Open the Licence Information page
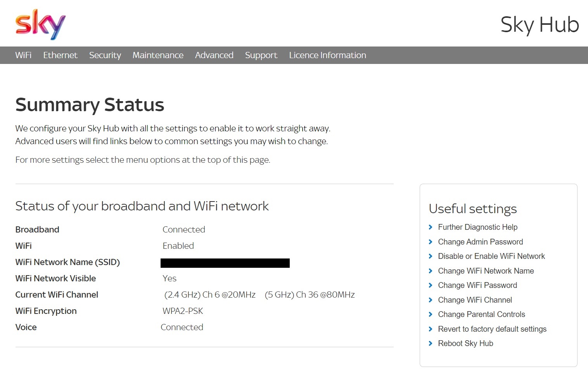This screenshot has height=379, width=588. click(x=327, y=55)
